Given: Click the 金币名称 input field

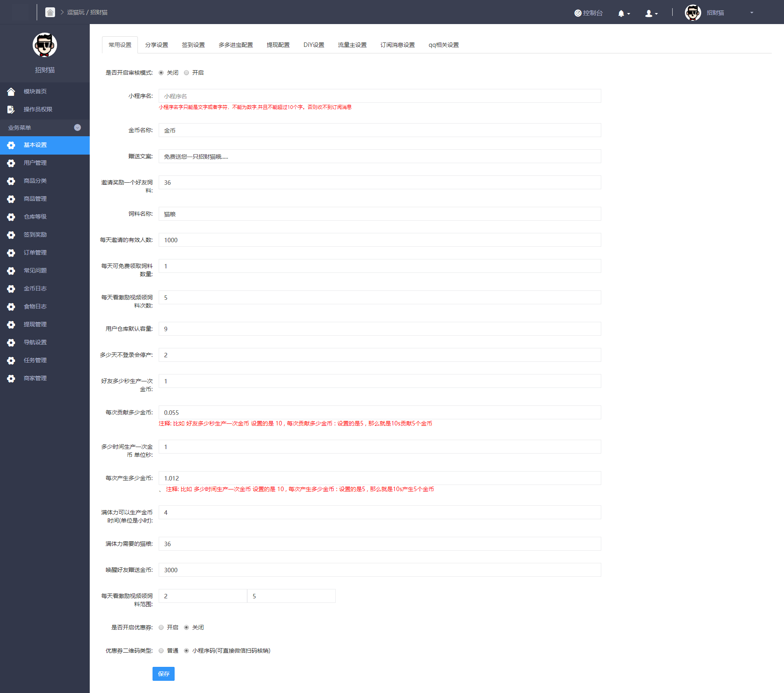Looking at the screenshot, I should point(380,130).
